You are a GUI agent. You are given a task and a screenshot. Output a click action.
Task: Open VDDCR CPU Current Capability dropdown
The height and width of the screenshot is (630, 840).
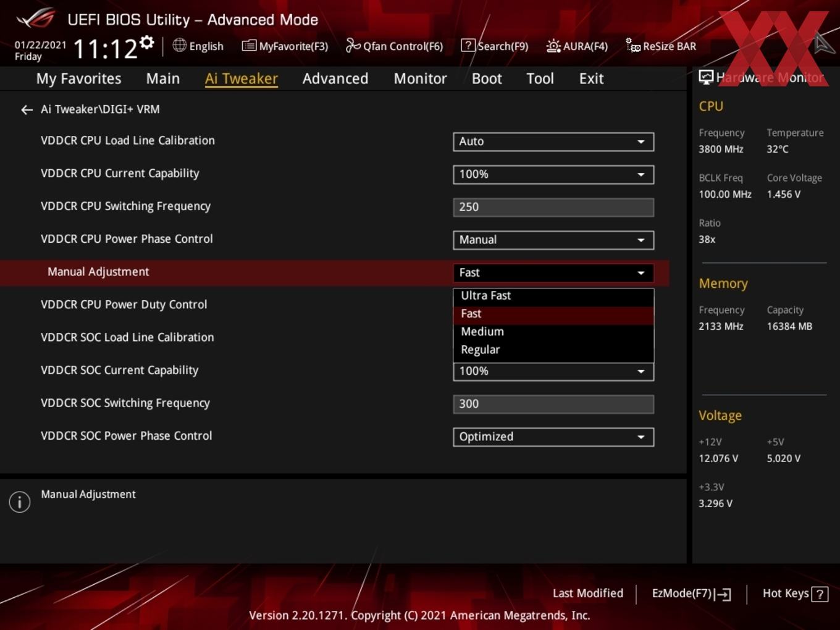coord(553,174)
